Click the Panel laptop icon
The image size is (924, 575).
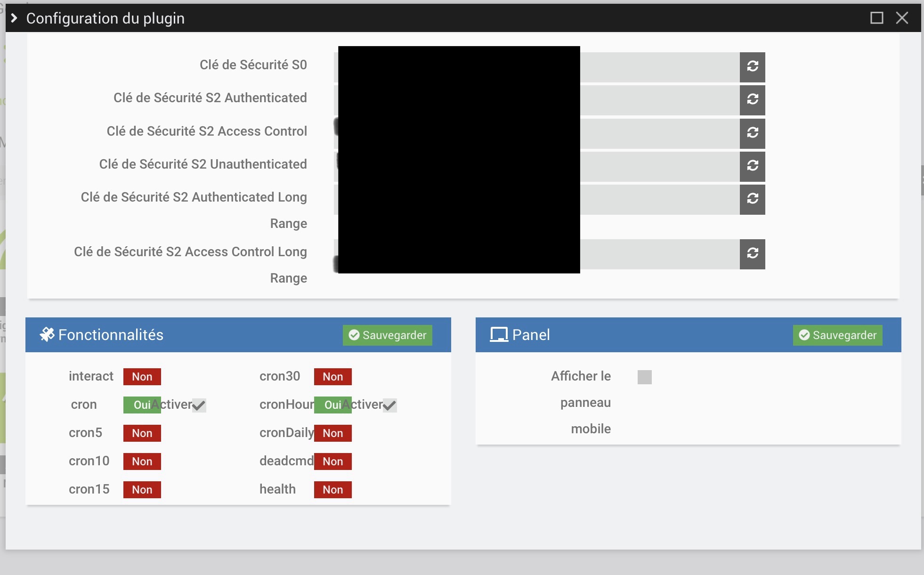[499, 335]
